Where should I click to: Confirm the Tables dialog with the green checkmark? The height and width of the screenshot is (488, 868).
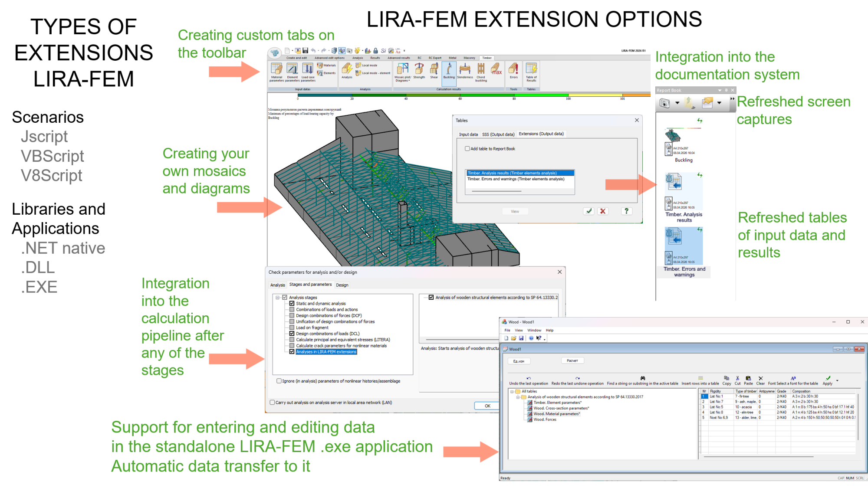click(x=589, y=211)
